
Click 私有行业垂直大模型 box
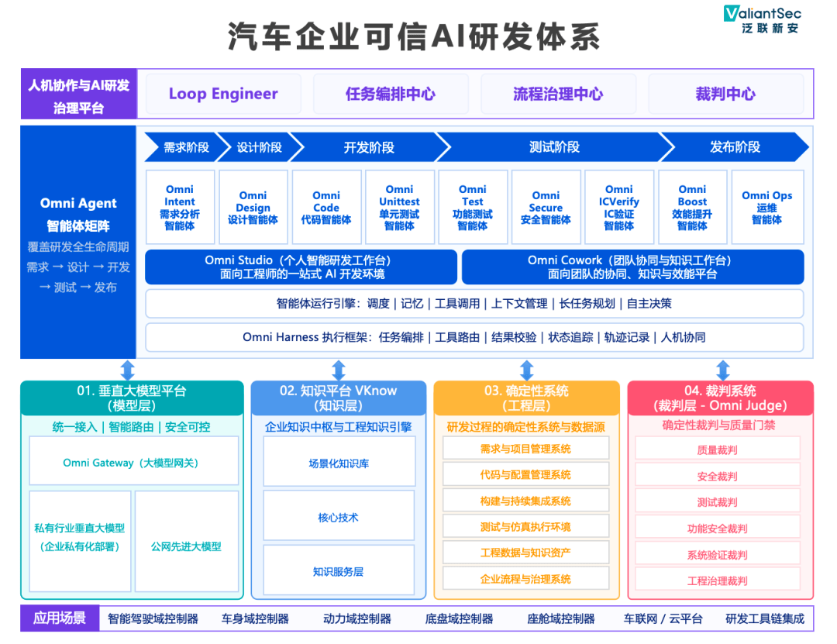(x=80, y=541)
